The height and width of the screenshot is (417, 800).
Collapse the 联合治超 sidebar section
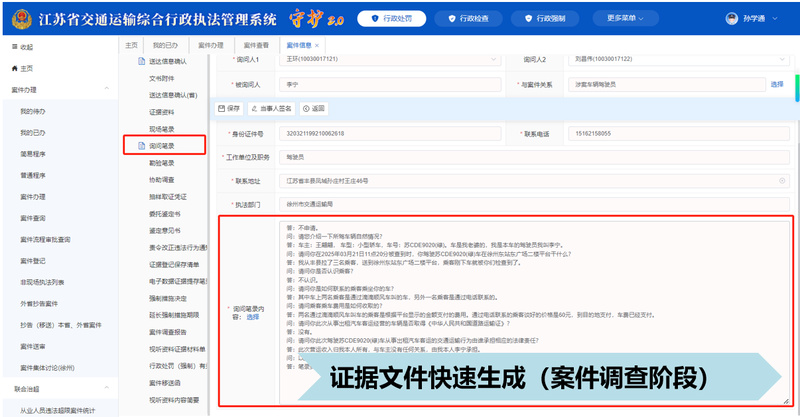tap(107, 390)
